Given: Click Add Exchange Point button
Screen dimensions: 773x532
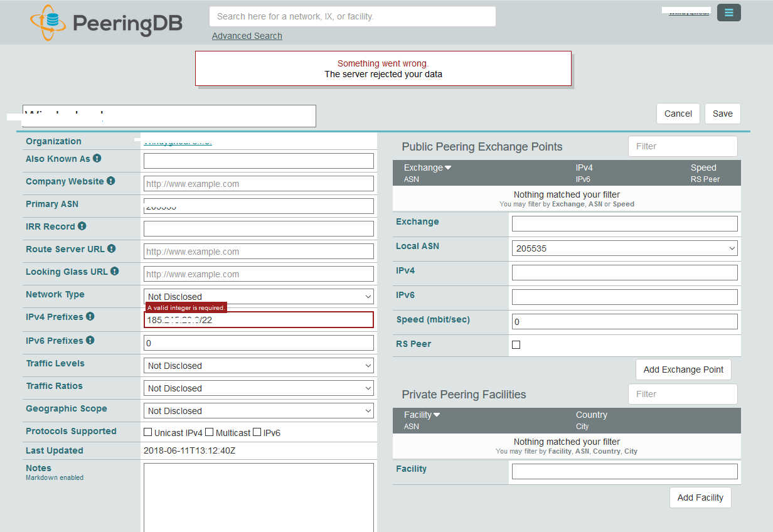Looking at the screenshot, I should [x=683, y=370].
